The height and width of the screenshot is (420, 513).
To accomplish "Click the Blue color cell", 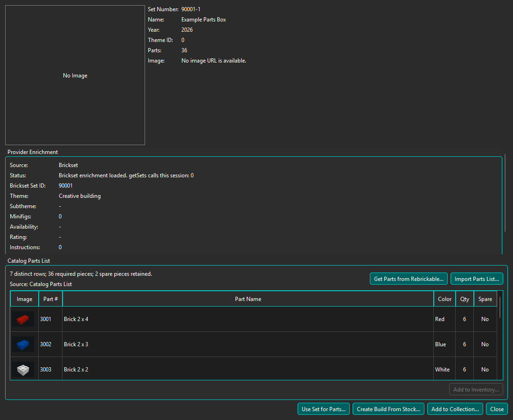I will (444, 344).
